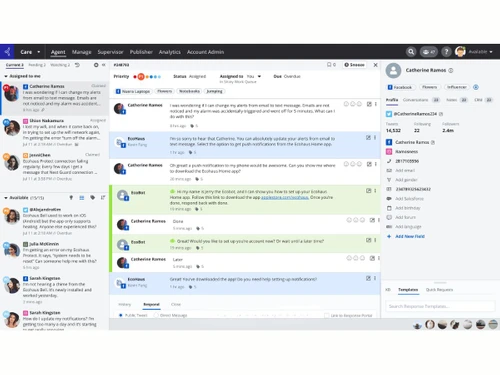
Task: Click the Search Response Templates field
Action: coord(440,306)
